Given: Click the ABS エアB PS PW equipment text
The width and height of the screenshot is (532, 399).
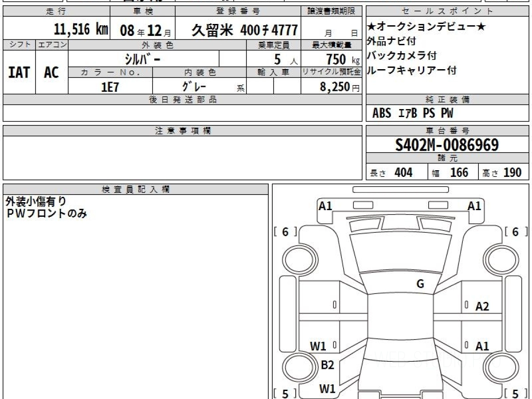Looking at the screenshot, I should coord(413,113).
